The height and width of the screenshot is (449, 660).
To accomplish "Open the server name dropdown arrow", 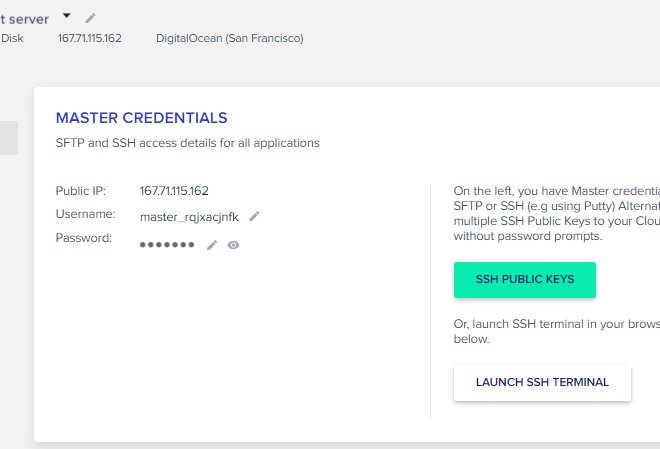I will 67,16.
